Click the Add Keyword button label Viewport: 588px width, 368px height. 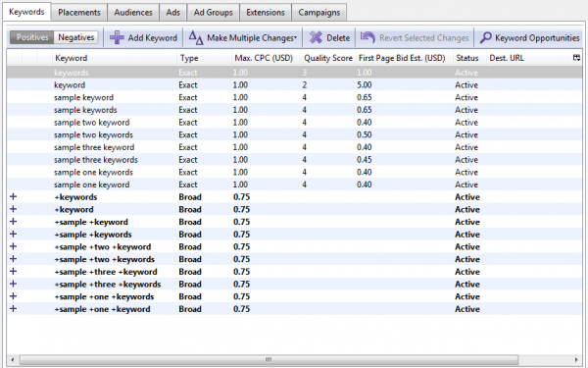[152, 38]
